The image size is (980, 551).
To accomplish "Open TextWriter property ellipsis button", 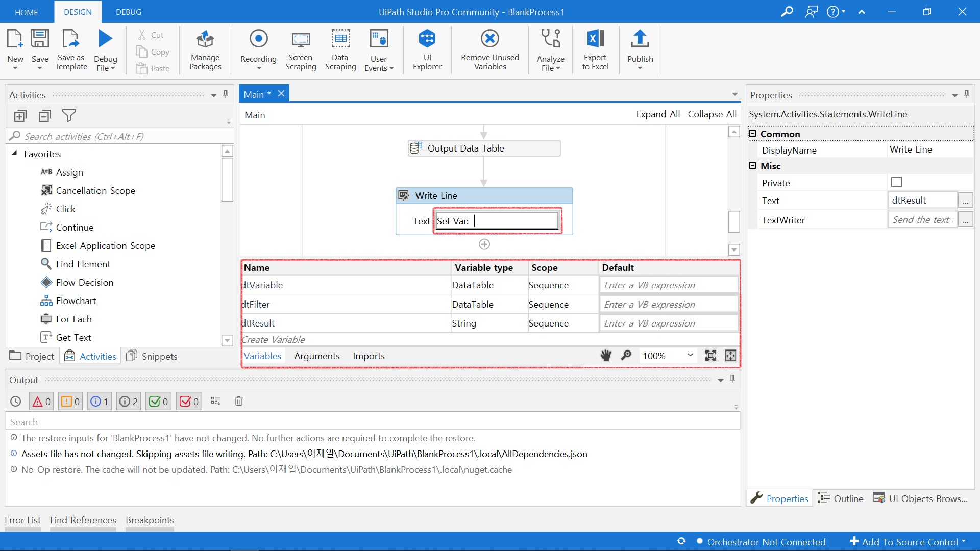I will [965, 220].
